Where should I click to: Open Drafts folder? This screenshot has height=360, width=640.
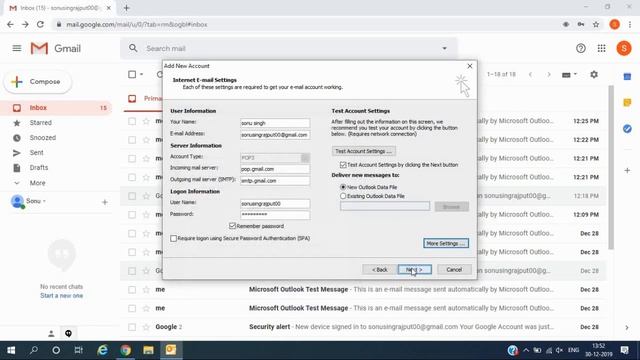point(56,168)
